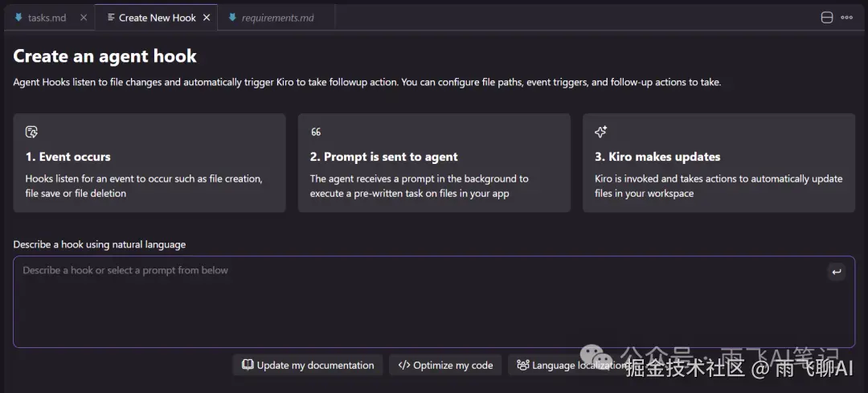Submit the hook with the enter arrow button
This screenshot has width=868, height=393.
tap(837, 272)
